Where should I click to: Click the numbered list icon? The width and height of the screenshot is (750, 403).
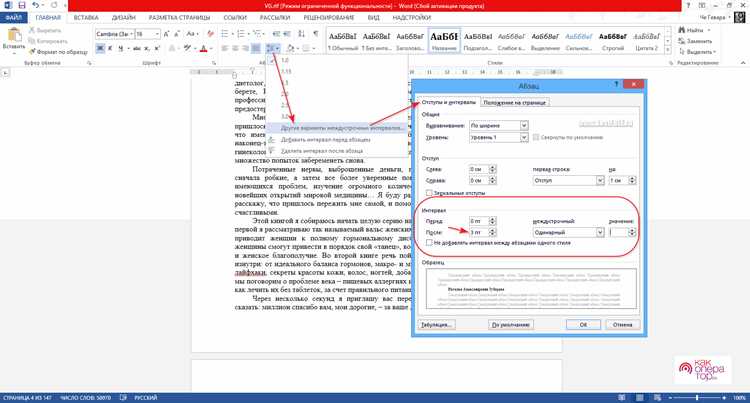pyautogui.click(x=240, y=34)
